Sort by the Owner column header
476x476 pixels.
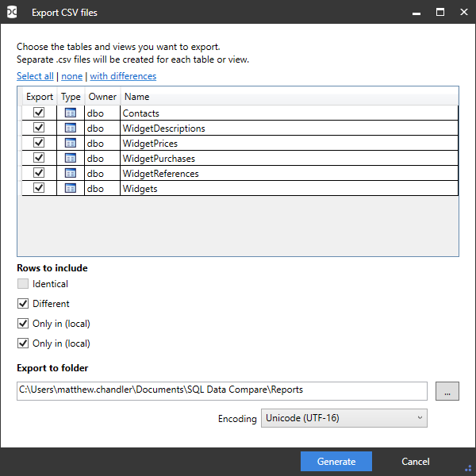(x=102, y=97)
